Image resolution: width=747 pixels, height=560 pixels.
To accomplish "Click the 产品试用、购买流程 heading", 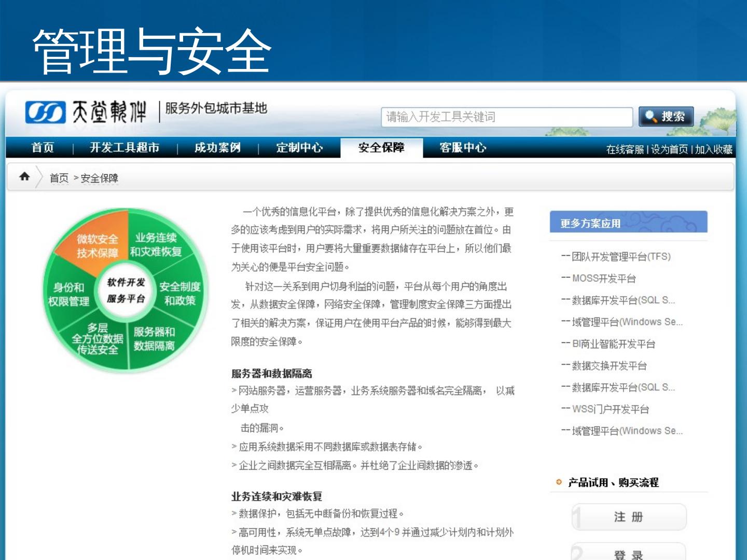I will [613, 483].
